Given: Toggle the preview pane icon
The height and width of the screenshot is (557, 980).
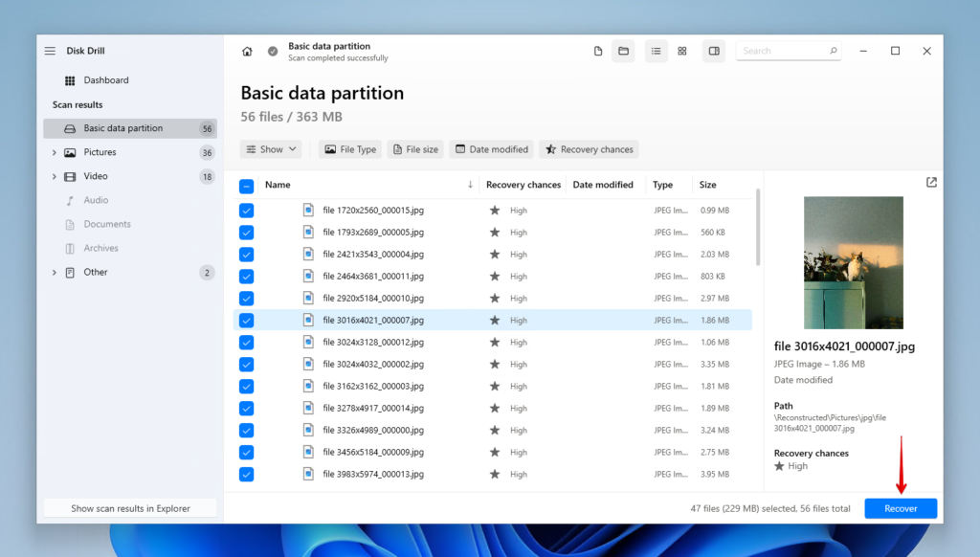Looking at the screenshot, I should tap(714, 51).
